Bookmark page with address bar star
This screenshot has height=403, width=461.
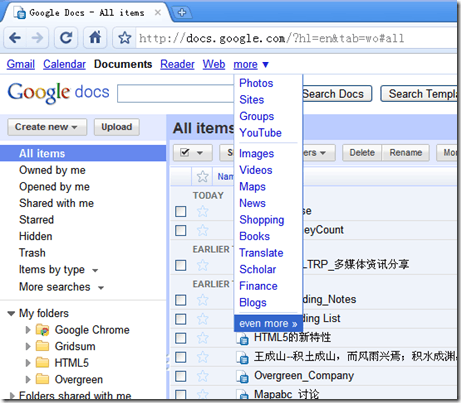[x=125, y=38]
